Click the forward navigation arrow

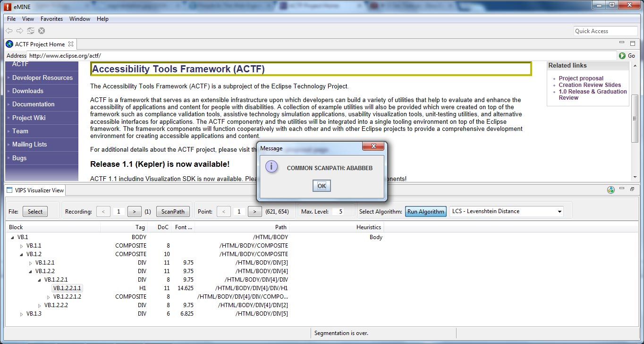[x=19, y=31]
